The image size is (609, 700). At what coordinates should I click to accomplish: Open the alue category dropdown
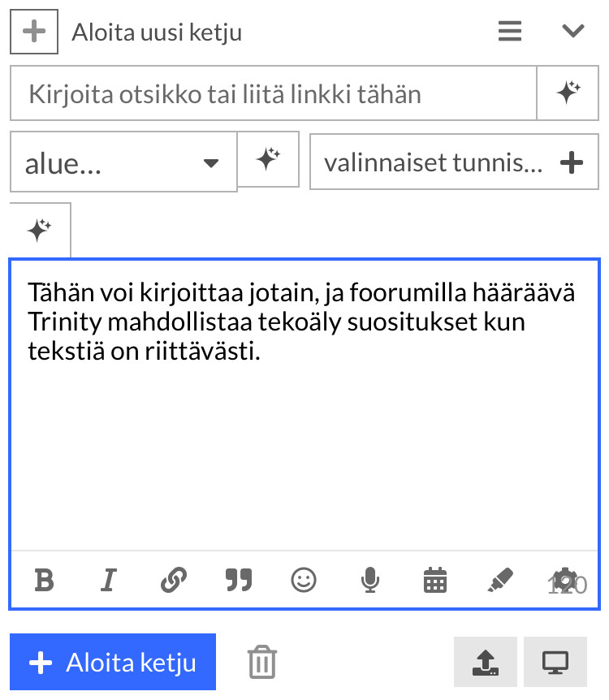point(123,163)
